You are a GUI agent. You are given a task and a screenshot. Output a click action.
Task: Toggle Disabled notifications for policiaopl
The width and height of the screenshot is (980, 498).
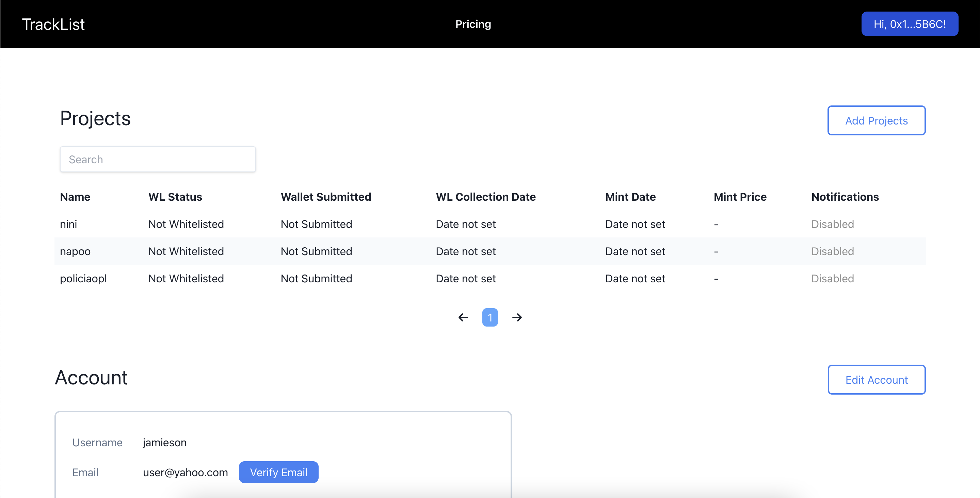click(x=832, y=278)
